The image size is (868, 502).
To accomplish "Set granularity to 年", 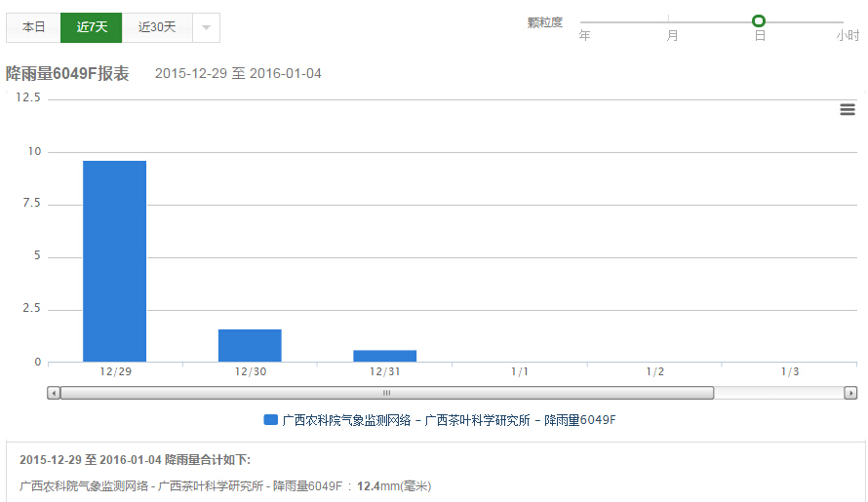I will click(585, 35).
